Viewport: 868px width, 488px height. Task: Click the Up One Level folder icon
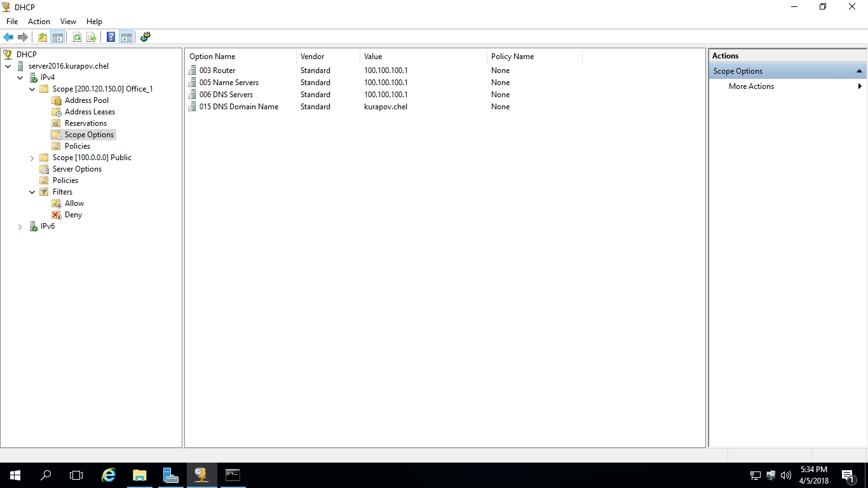click(x=43, y=37)
